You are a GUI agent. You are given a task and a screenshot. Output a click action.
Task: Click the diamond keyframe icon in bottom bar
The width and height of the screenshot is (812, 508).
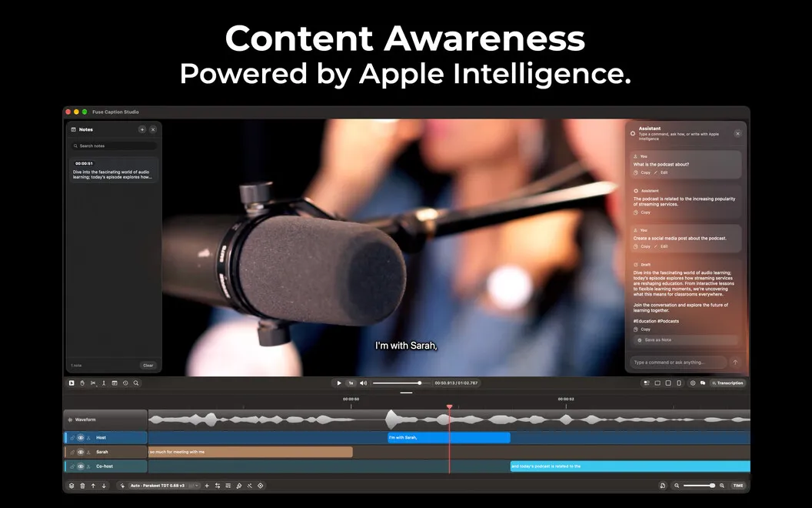point(261,486)
